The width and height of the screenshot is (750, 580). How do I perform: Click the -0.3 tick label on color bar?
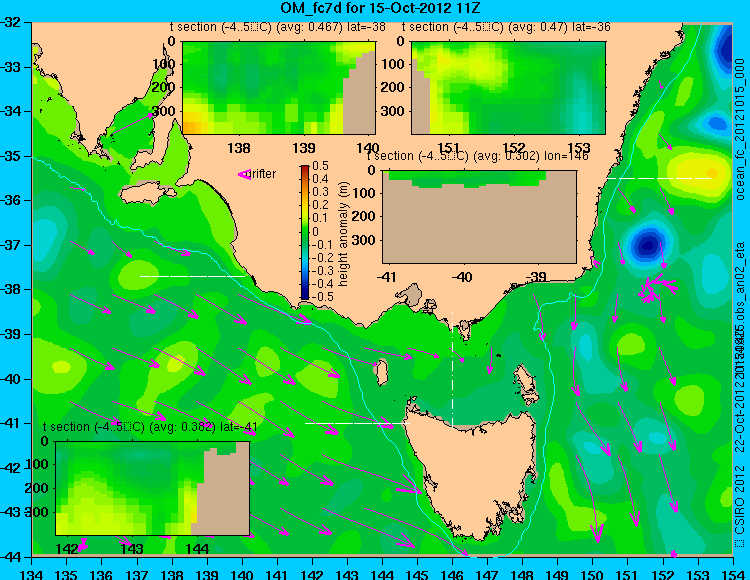(320, 271)
